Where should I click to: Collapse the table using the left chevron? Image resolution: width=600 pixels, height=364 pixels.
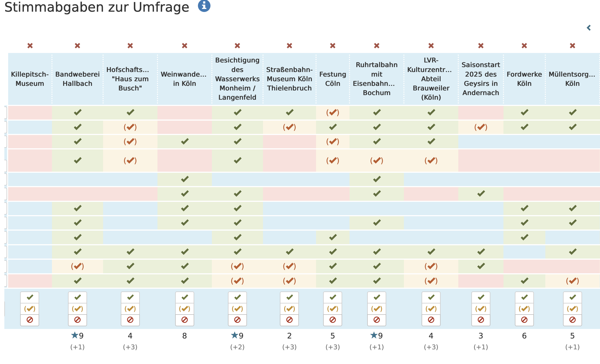(x=589, y=28)
